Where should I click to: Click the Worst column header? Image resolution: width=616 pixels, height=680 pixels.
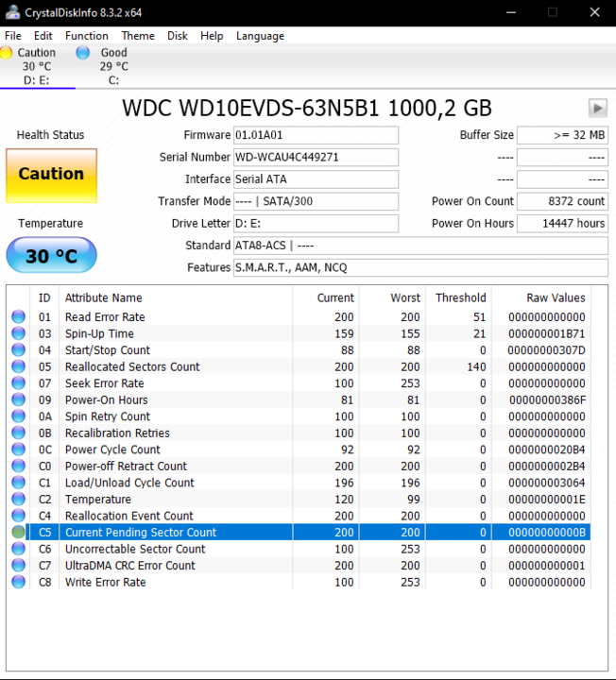point(405,297)
